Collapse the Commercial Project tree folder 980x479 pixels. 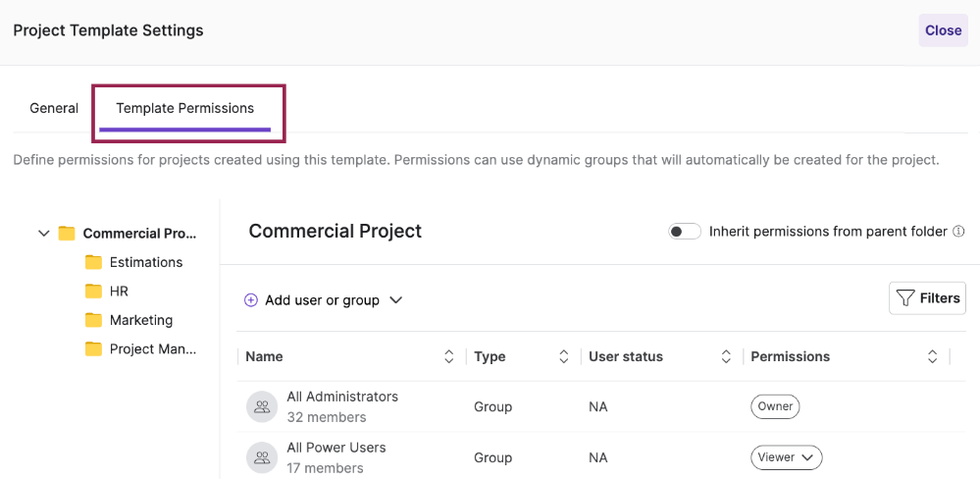[x=44, y=234]
